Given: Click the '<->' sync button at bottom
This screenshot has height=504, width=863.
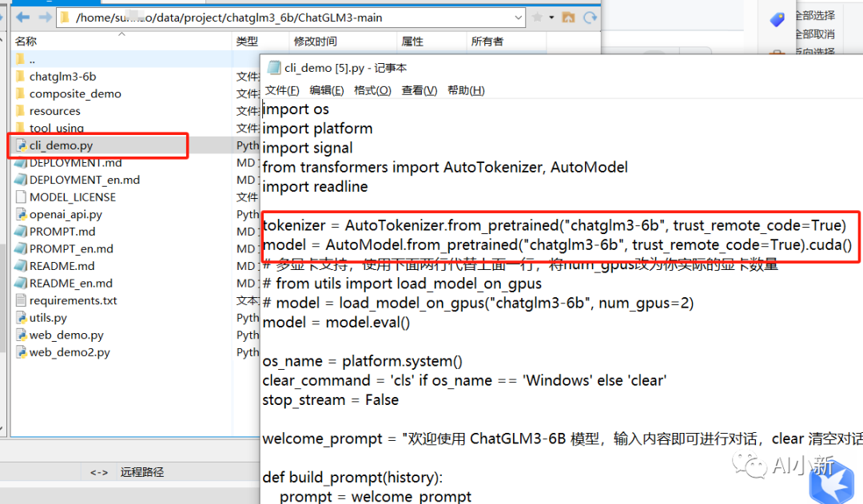Looking at the screenshot, I should tap(99, 472).
